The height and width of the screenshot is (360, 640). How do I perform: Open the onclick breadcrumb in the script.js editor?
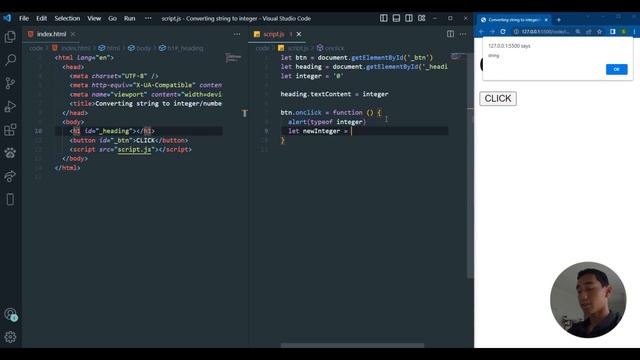click(x=330, y=48)
